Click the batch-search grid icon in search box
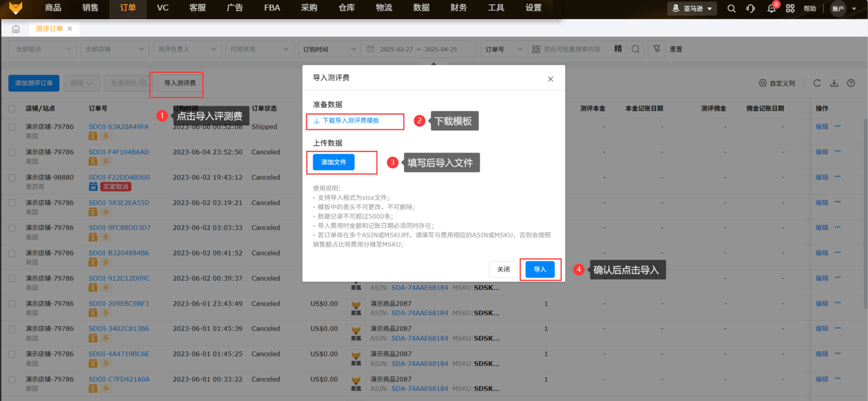 535,49
